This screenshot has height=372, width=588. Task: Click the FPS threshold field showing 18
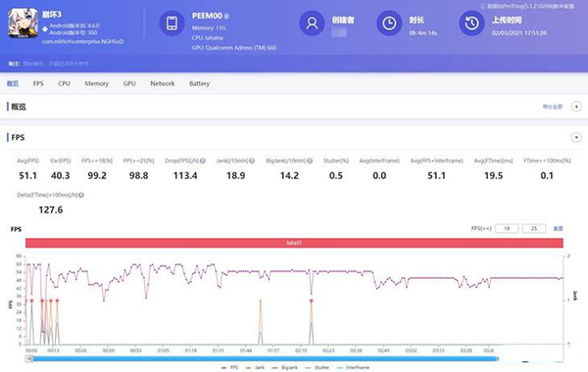coord(507,228)
